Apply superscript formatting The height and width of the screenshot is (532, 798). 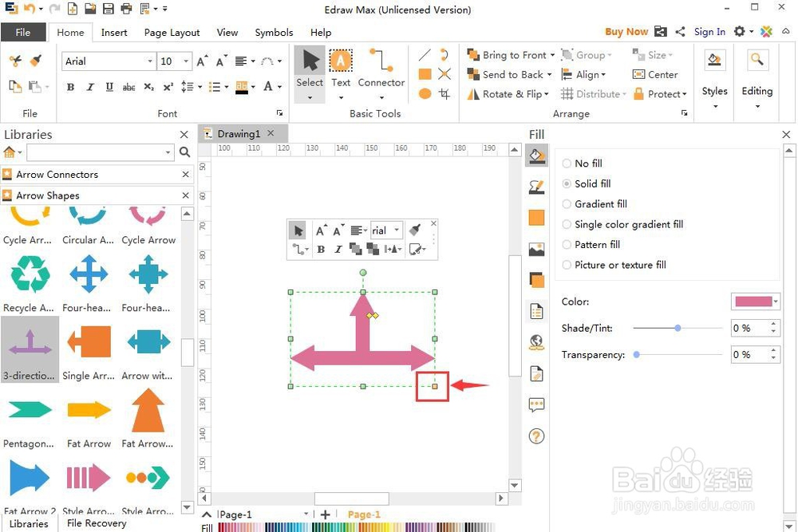[168, 87]
